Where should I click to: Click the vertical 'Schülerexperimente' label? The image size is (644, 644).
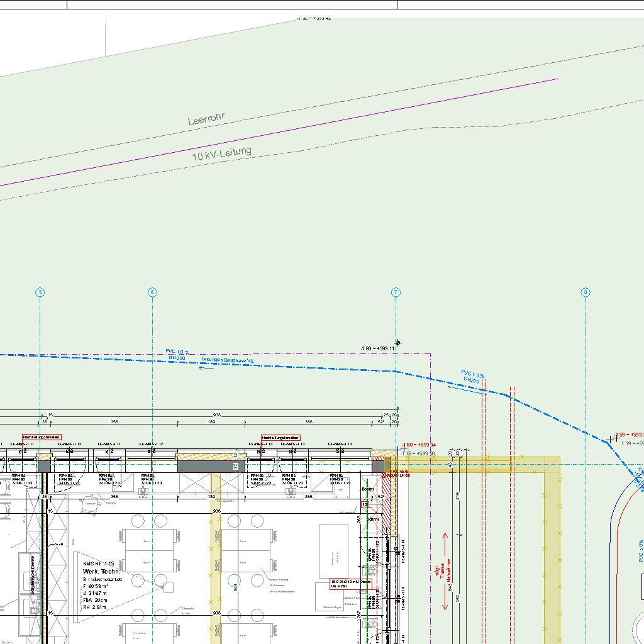(x=33, y=575)
